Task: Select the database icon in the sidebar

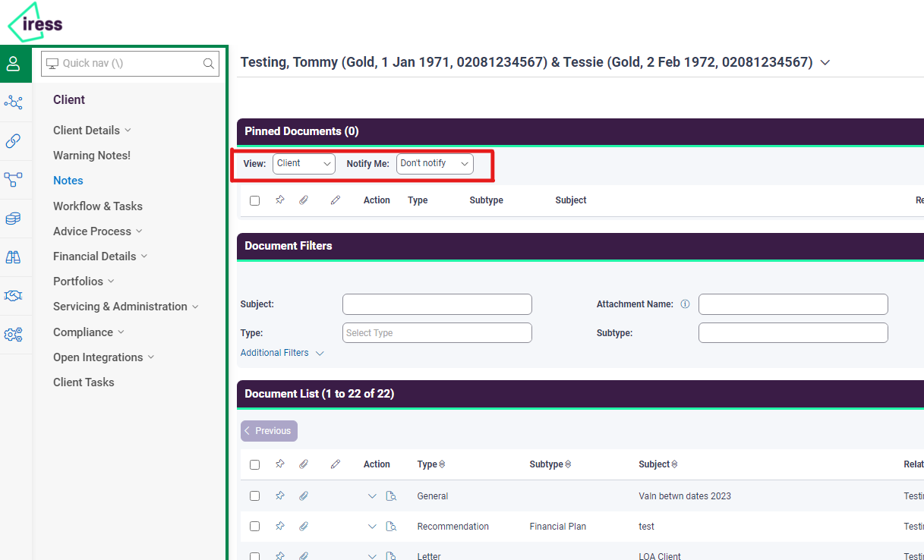Action: click(15, 219)
